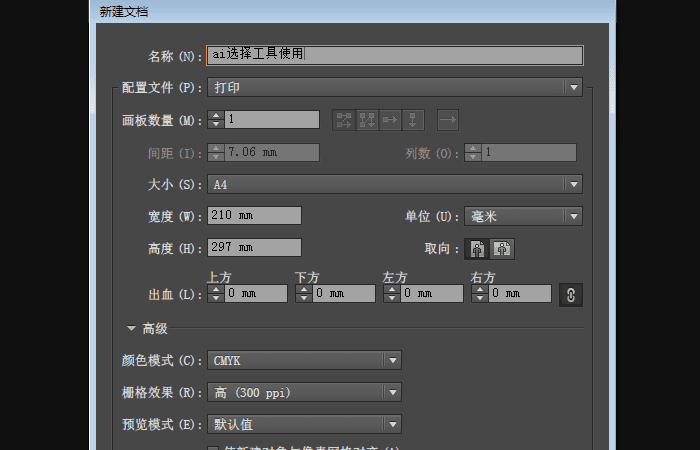This screenshot has height=450, width=700.
Task: Open the 颜色模式 CMYK dropdown
Action: click(304, 360)
